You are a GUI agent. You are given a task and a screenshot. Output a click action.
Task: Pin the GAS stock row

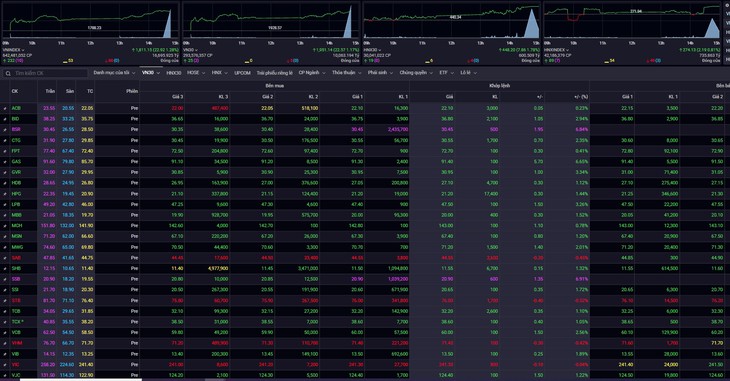click(5, 162)
